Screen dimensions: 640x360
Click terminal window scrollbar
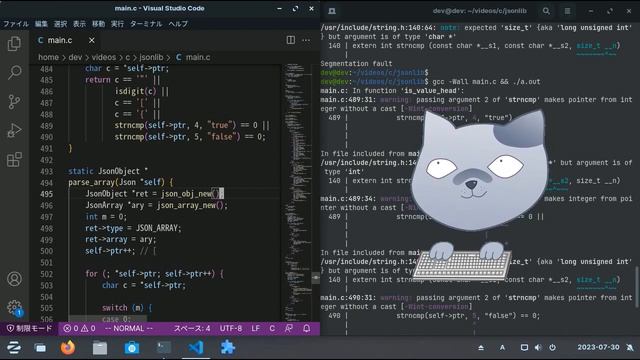637,287
